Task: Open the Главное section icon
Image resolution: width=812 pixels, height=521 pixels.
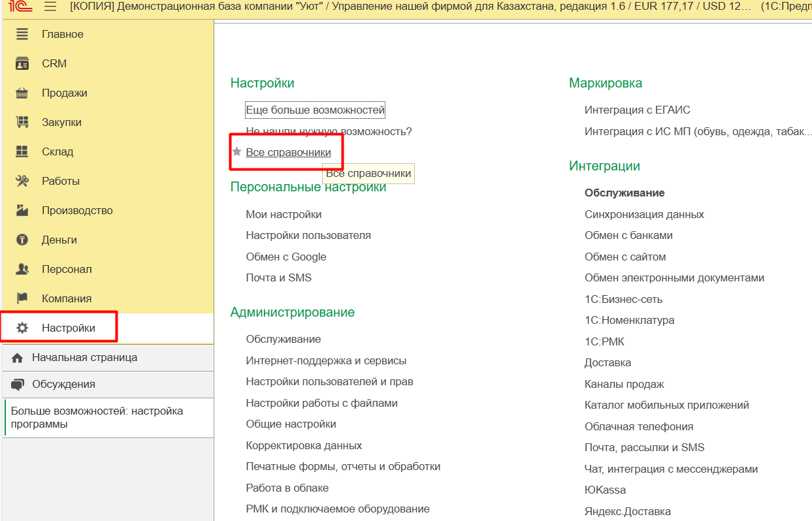Action: 22,34
